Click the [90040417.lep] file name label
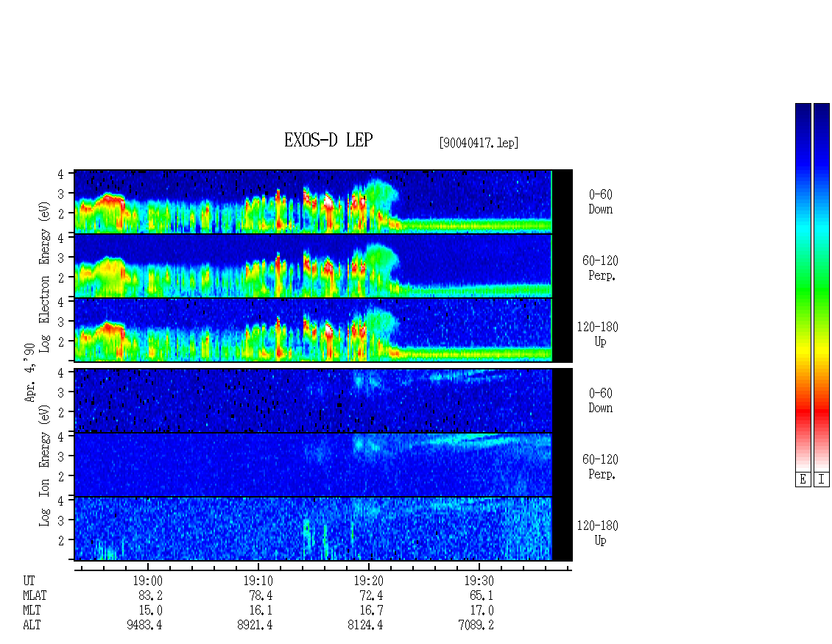 coord(479,143)
